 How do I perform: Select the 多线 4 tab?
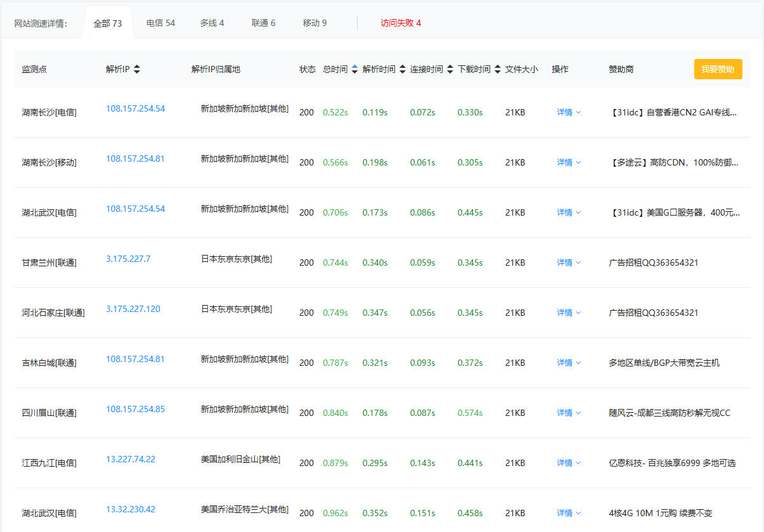[212, 23]
